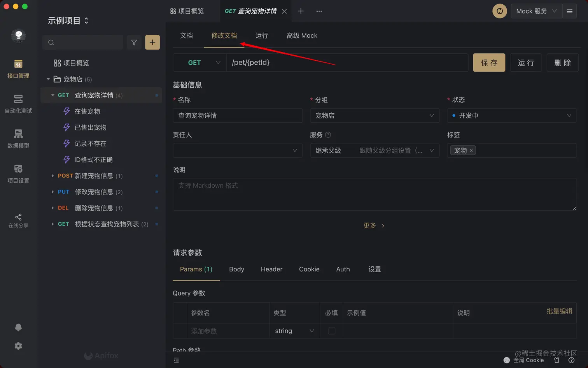Open the 责任人 dropdown

[x=238, y=150]
